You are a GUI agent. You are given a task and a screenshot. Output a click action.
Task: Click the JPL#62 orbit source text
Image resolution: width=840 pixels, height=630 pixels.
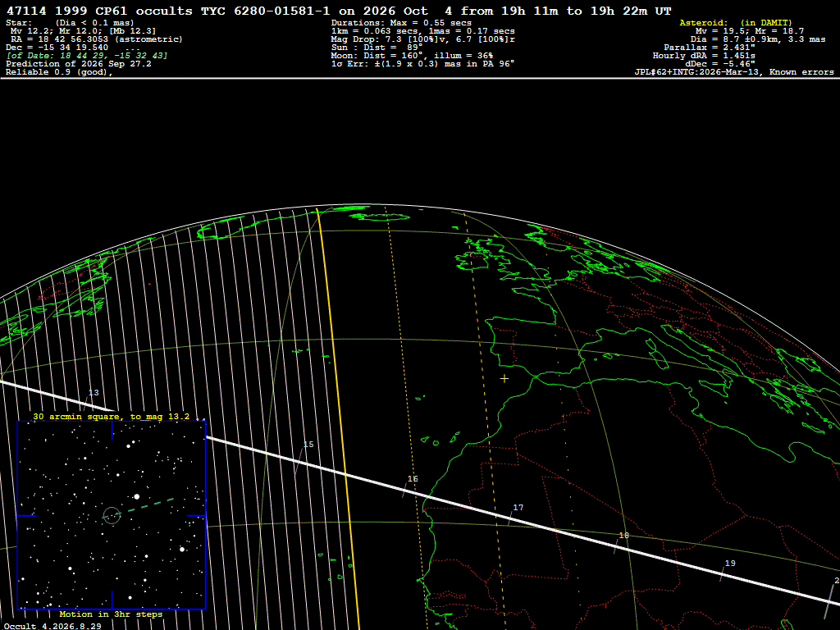click(734, 72)
